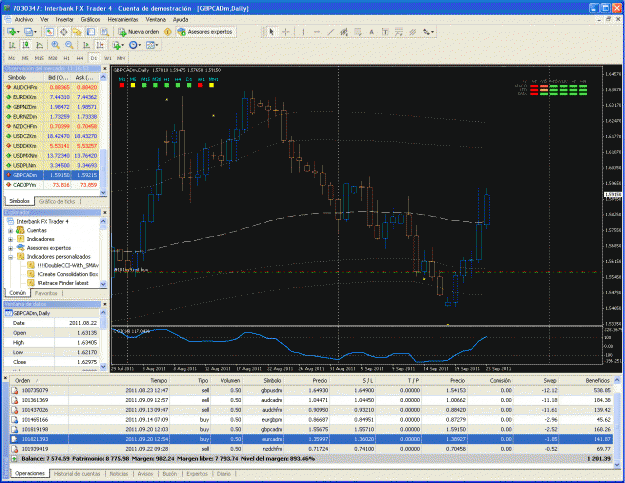Select the Fibonacci retracement tool
Screen dimensions: 625x483
pos(358,32)
